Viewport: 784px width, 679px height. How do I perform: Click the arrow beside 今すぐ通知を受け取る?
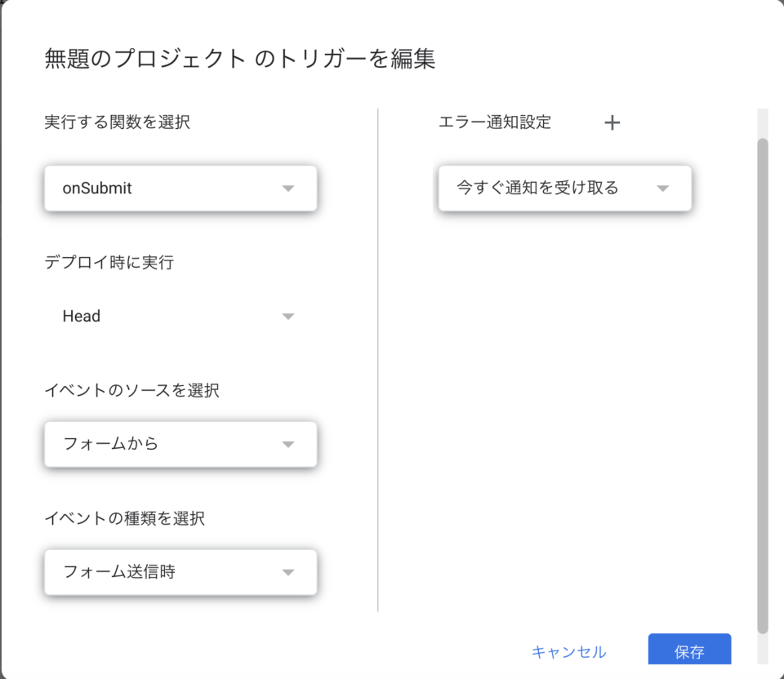(662, 189)
